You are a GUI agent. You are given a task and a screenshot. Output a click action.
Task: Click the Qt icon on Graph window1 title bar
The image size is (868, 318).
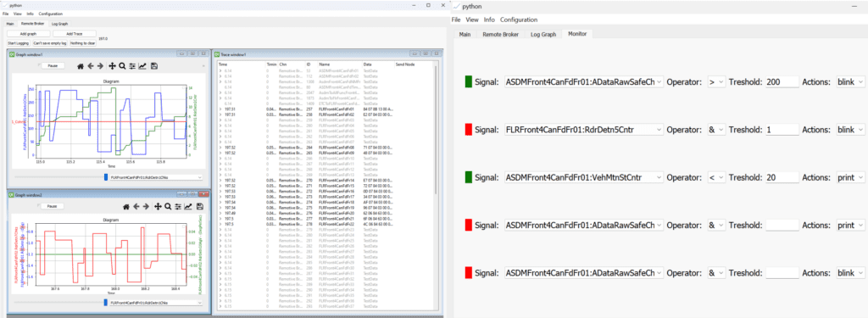tap(12, 54)
